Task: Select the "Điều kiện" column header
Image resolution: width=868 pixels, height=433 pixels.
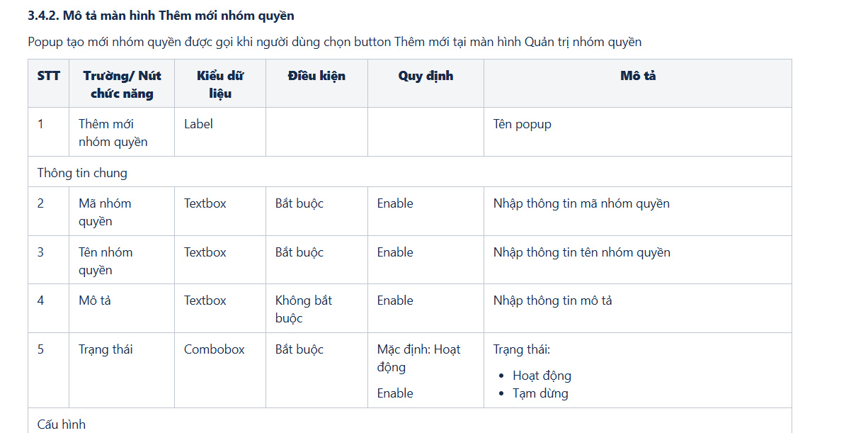Action: [x=316, y=76]
